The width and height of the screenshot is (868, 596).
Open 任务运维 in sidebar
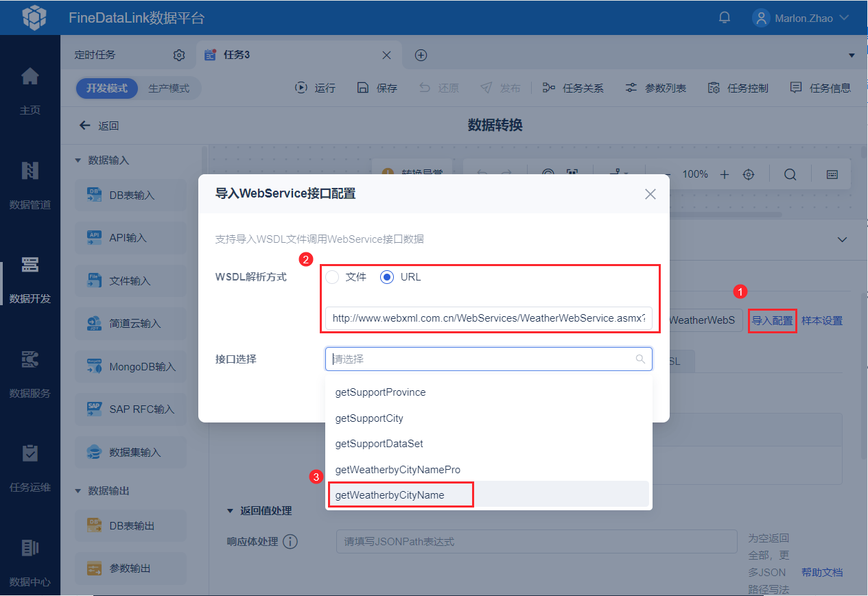30,468
